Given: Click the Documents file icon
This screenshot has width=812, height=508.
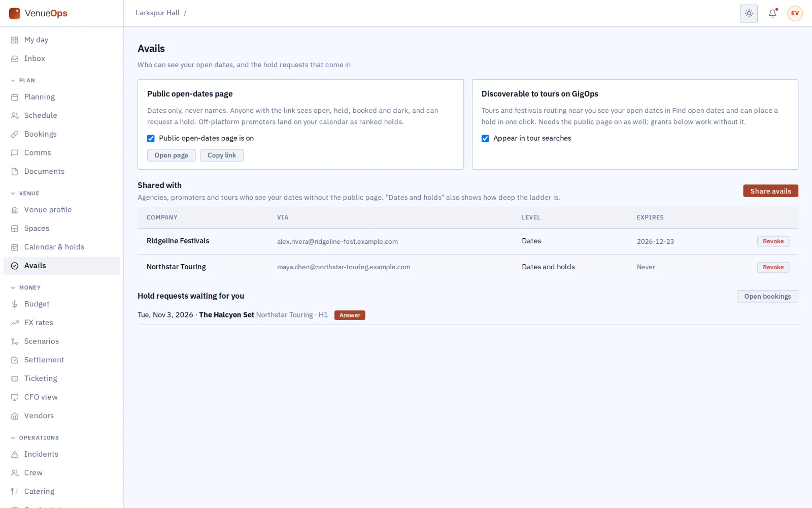Looking at the screenshot, I should point(15,172).
